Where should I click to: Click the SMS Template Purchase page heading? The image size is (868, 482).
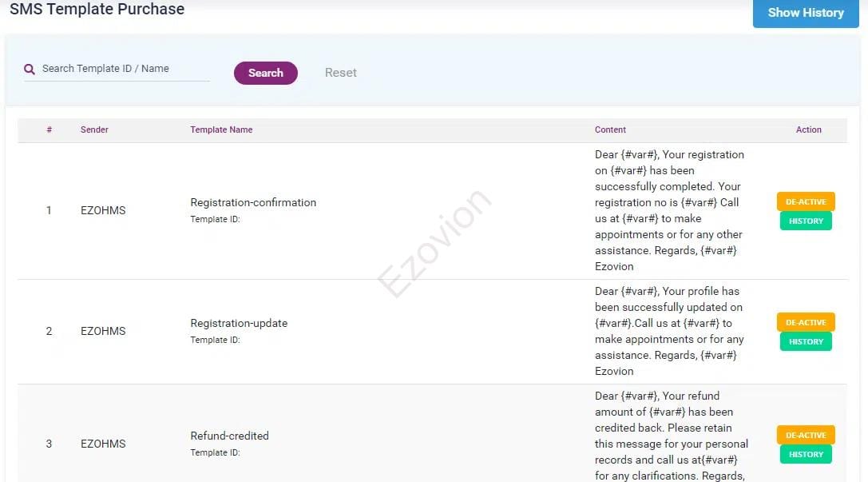[97, 10]
